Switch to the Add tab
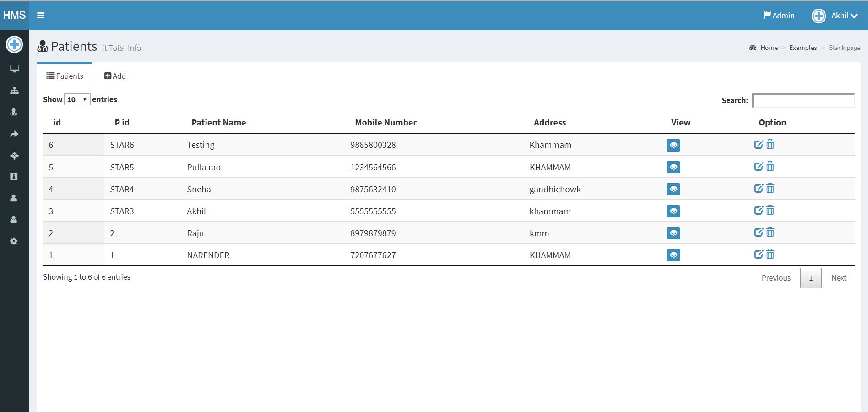The image size is (868, 412). point(115,76)
